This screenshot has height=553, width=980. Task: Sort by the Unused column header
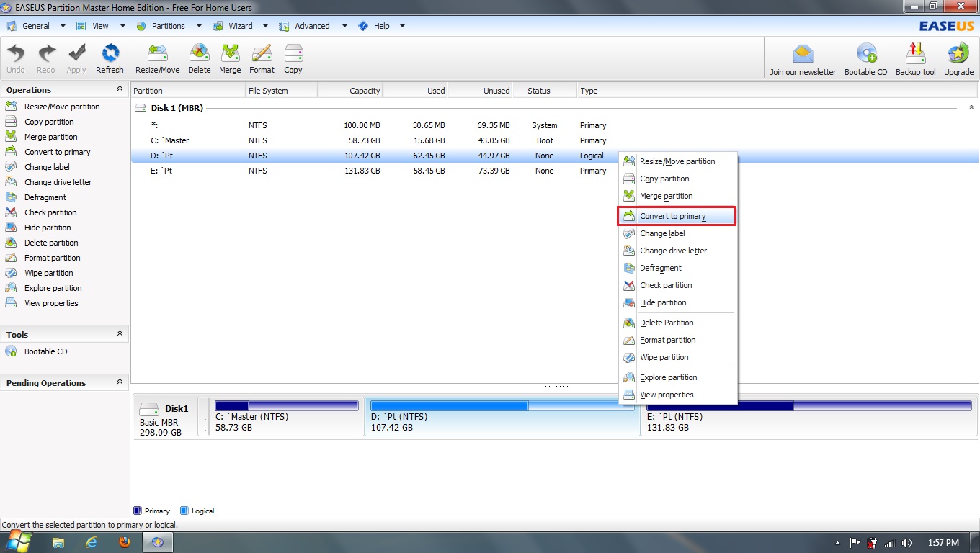pos(479,91)
